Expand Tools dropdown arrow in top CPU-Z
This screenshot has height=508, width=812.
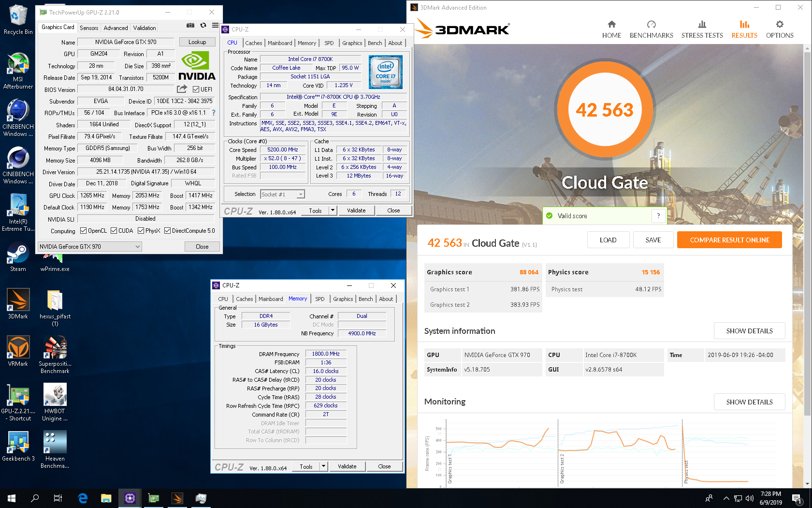point(333,210)
